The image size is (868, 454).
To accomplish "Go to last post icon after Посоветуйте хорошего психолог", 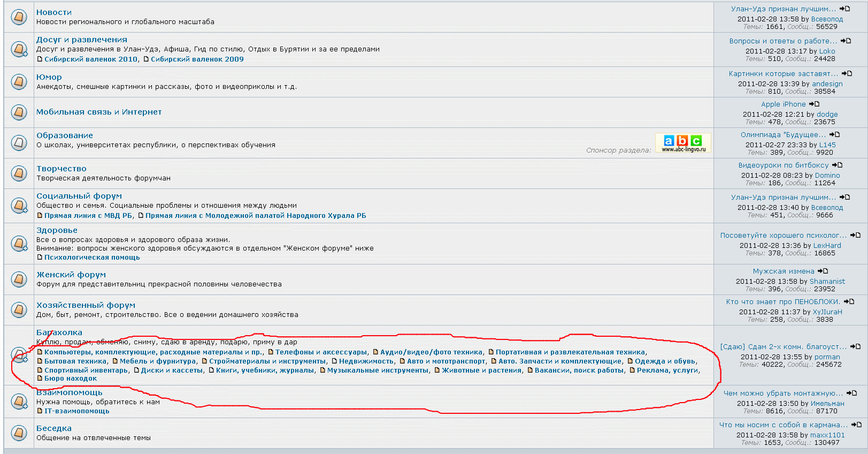I will (x=855, y=235).
